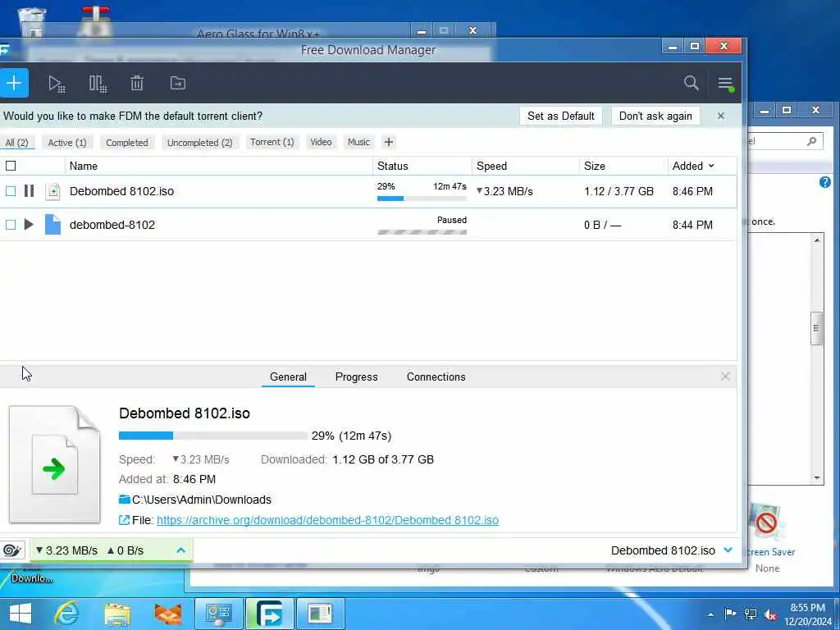The width and height of the screenshot is (840, 630).
Task: Filter by Torrent (1)
Action: tap(272, 142)
